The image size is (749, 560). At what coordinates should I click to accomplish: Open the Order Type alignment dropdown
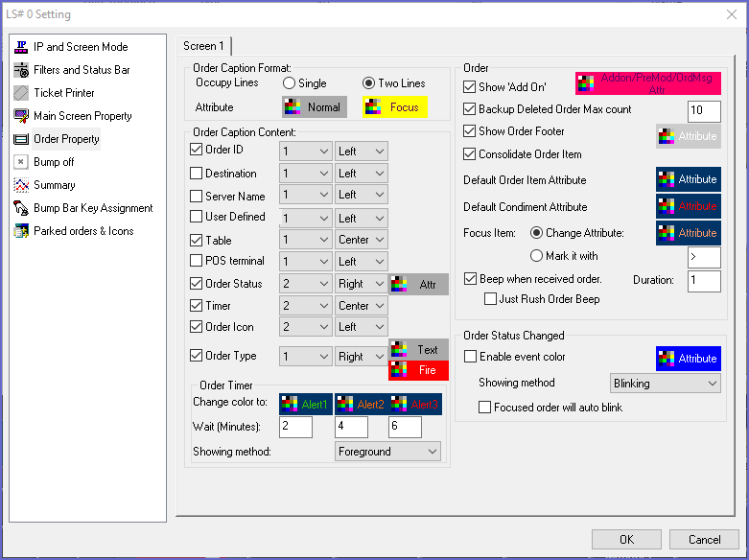pyautogui.click(x=362, y=357)
